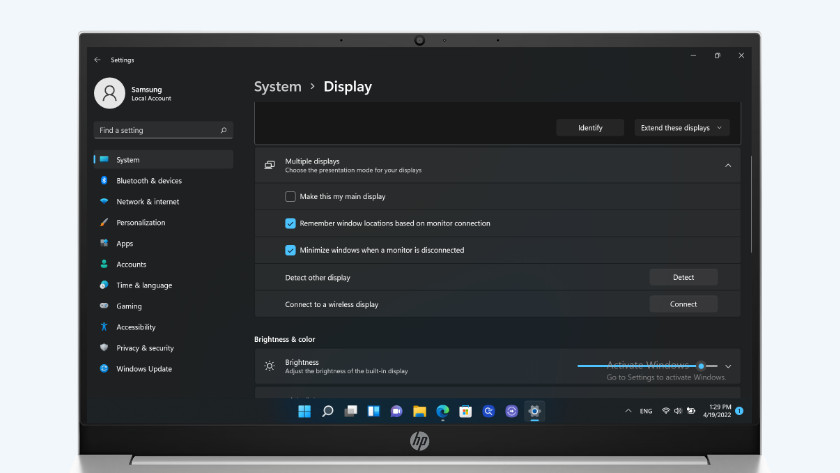Uncheck Remember window locations based on monitor connection

[290, 223]
